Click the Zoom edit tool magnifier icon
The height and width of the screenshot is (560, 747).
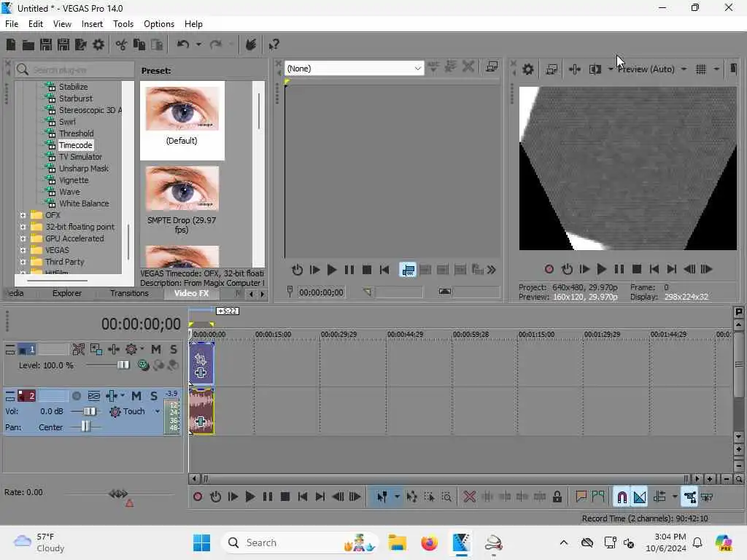(446, 497)
